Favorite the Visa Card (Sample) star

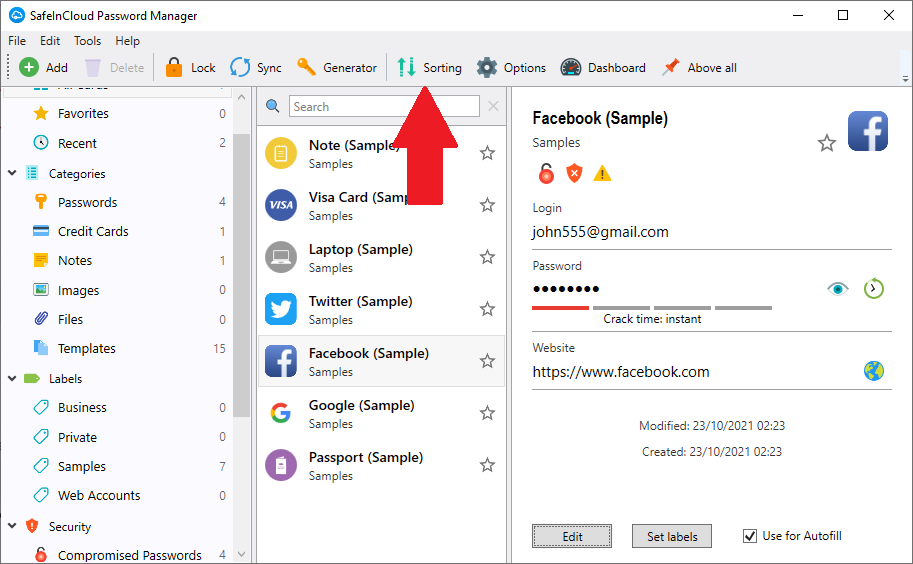(487, 205)
